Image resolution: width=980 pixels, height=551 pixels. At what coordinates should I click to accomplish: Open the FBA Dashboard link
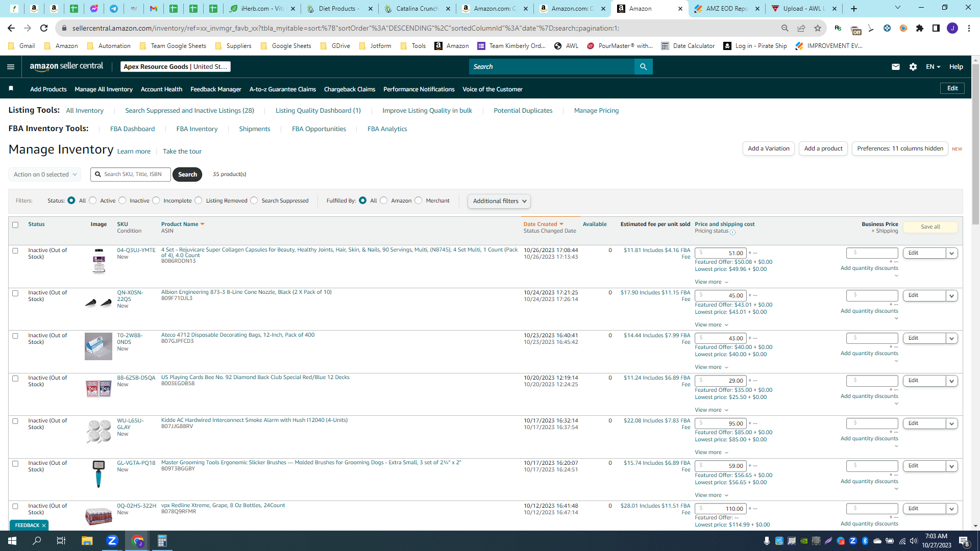pos(132,129)
